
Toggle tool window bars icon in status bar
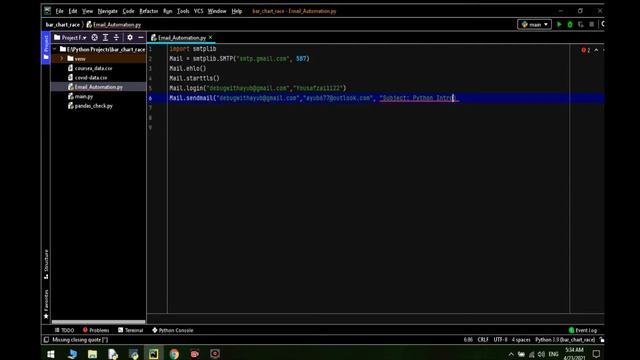(x=46, y=340)
